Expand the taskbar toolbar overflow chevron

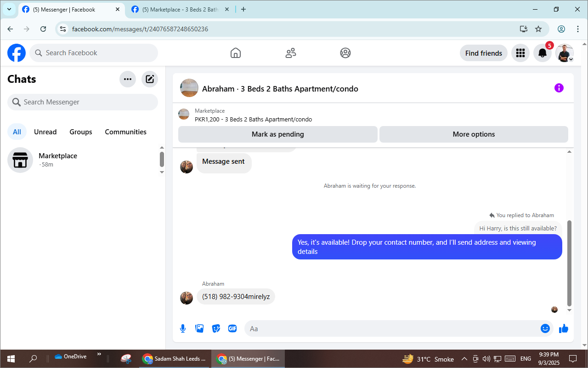point(99,355)
